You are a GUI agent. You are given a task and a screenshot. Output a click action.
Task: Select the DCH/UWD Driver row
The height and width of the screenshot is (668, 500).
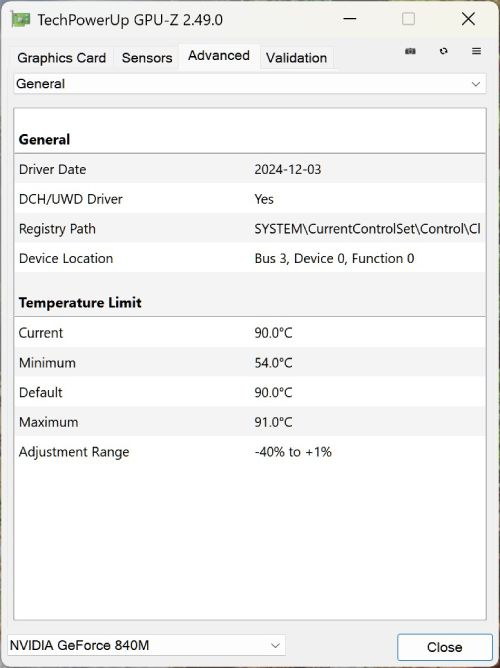point(250,199)
